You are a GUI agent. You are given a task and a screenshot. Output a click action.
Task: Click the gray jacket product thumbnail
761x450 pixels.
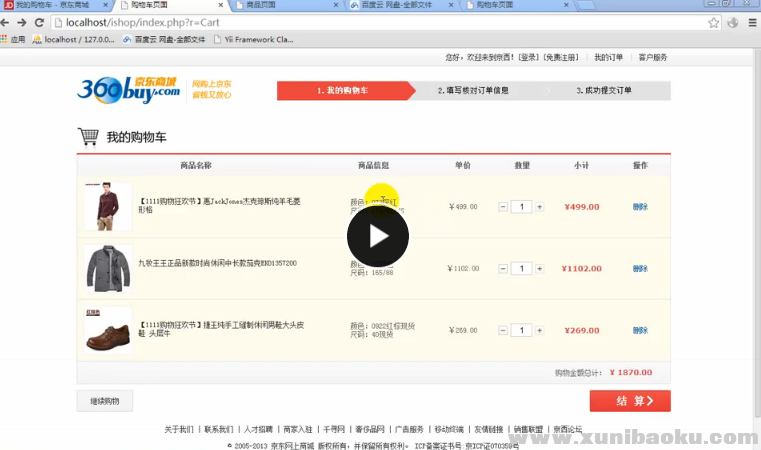tap(107, 268)
